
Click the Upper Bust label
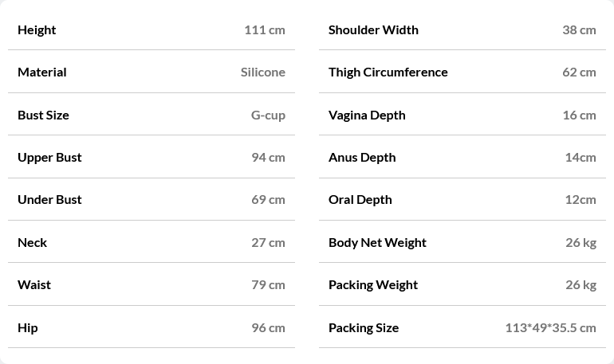tap(49, 157)
